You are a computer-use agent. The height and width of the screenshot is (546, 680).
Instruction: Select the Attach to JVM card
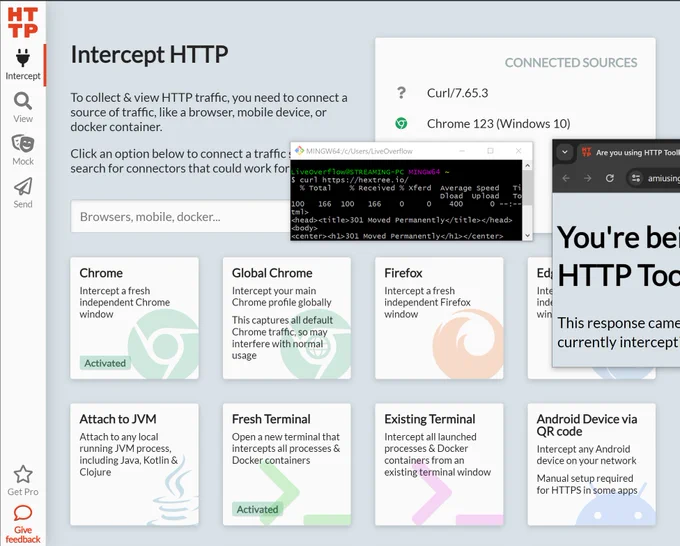coord(134,464)
